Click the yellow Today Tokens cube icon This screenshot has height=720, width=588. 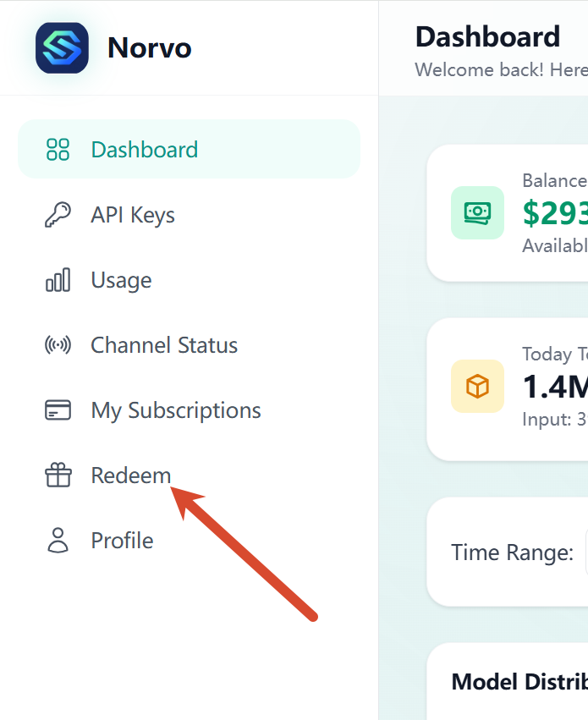pos(477,386)
